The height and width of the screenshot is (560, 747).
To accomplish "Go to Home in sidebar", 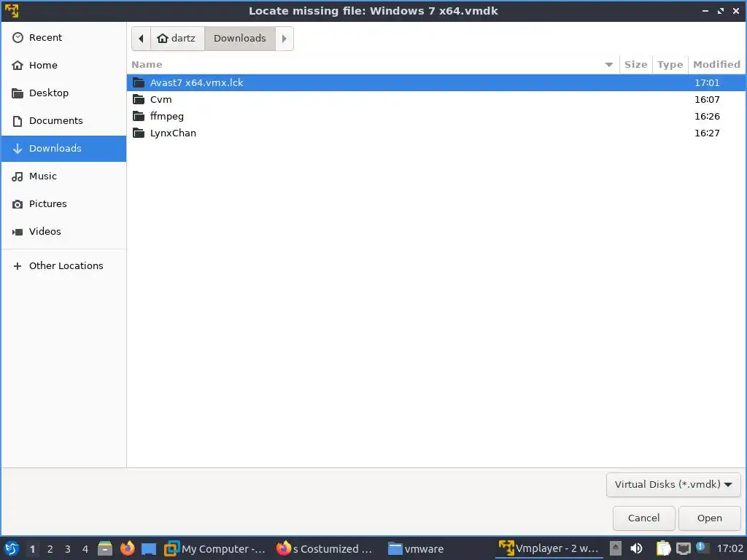I will [x=64, y=65].
